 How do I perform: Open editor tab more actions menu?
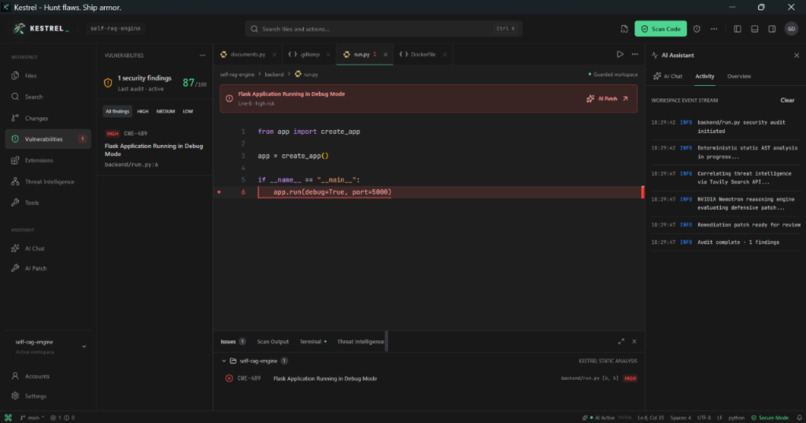click(x=635, y=54)
